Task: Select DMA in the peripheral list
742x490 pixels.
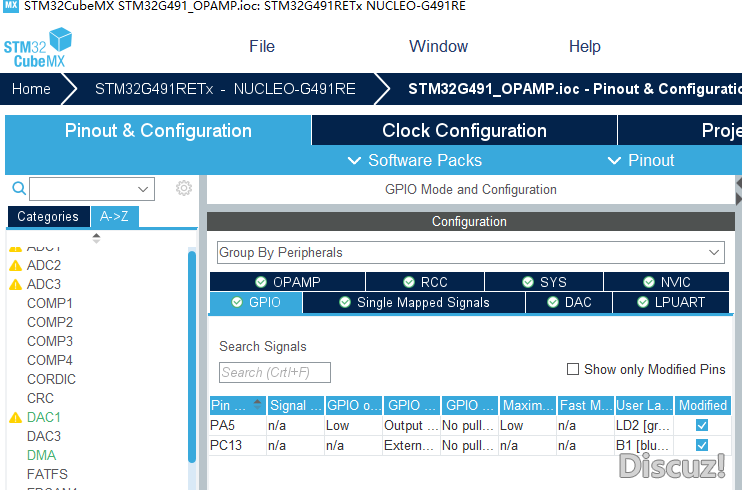Action: tap(41, 455)
